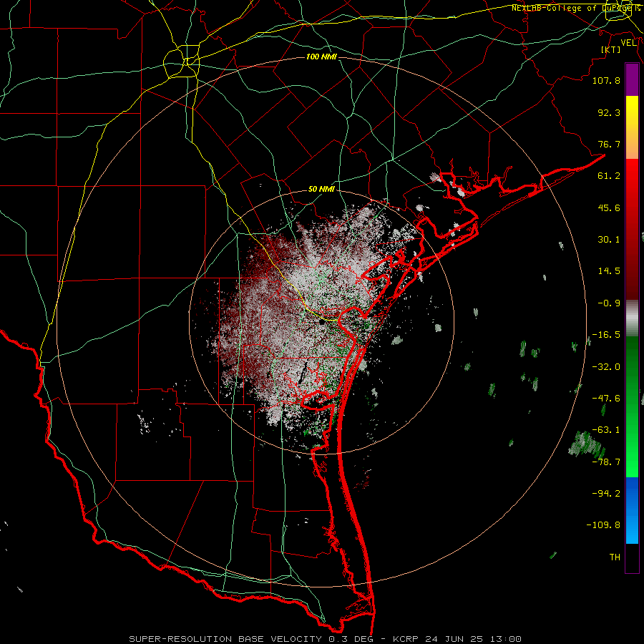Click the 61.2 velocity scale value
Image resolution: width=644 pixels, height=644 pixels.
(x=609, y=176)
